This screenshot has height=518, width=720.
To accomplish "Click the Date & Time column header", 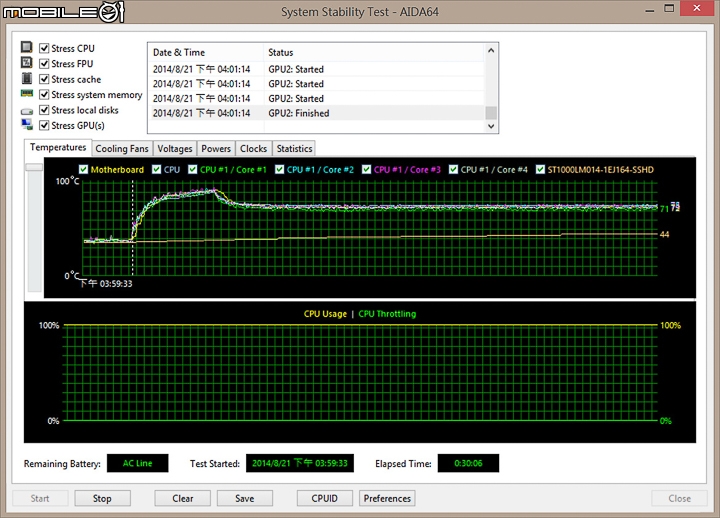I will point(206,52).
